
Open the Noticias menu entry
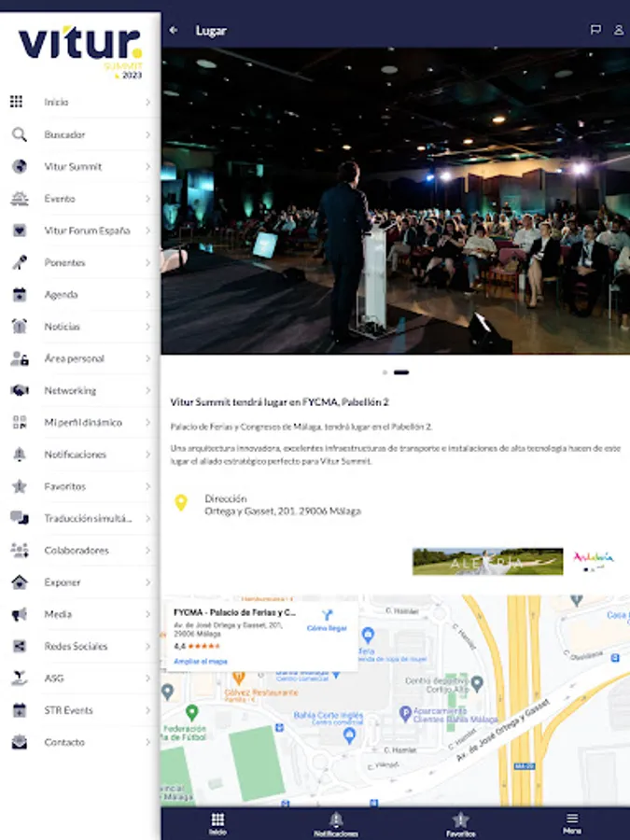click(80, 327)
